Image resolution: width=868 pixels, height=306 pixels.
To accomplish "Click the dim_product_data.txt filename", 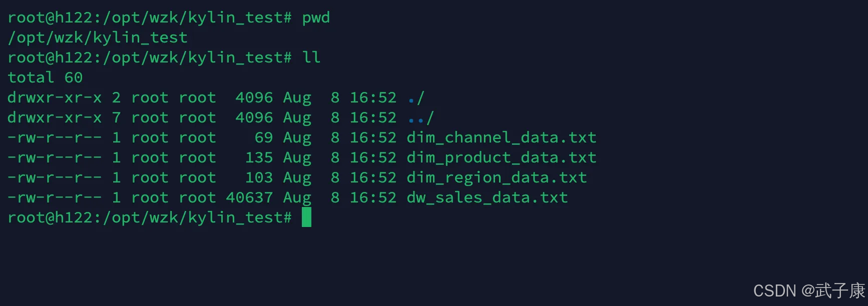I will coord(501,157).
